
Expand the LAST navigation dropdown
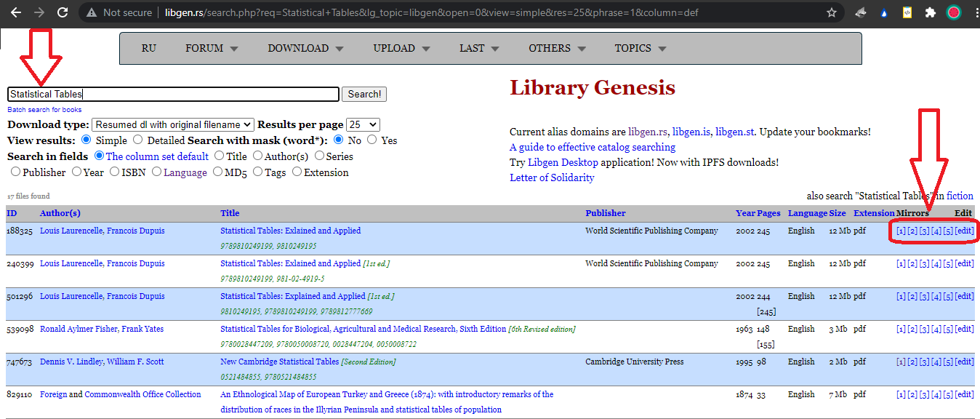point(479,49)
